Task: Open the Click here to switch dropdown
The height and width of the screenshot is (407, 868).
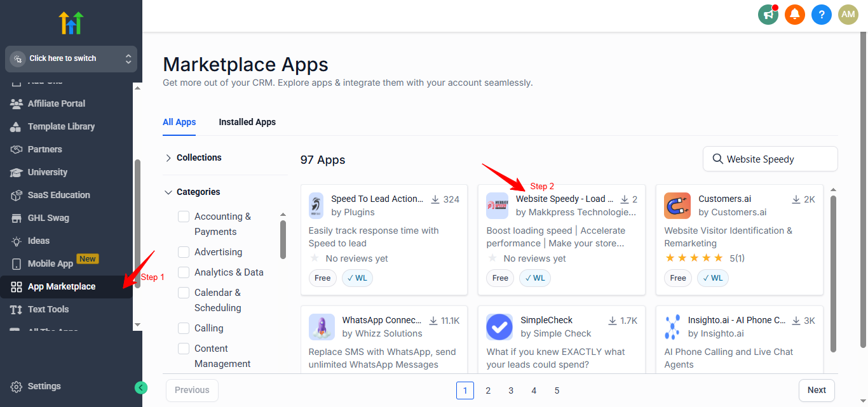Action: [x=71, y=58]
